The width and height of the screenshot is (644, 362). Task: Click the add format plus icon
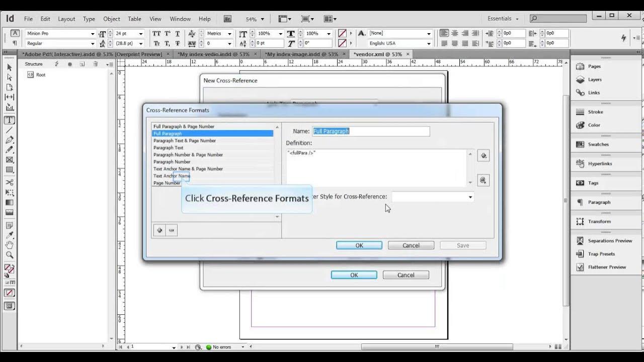point(159,230)
